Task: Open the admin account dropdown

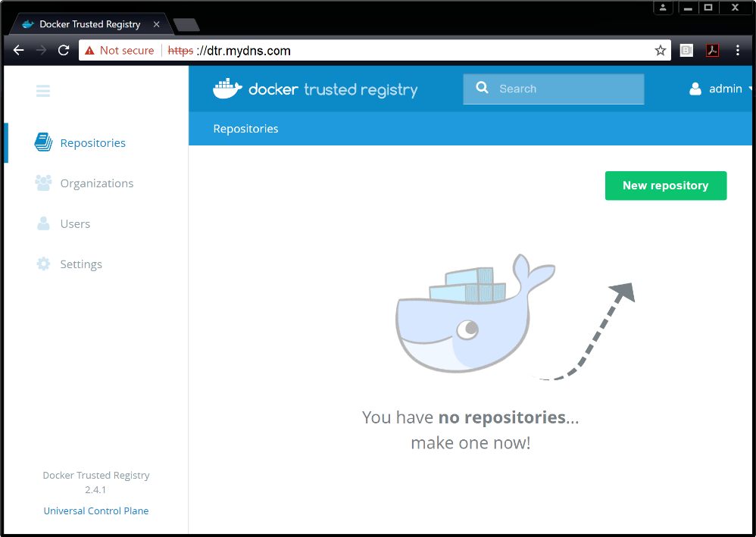Action: click(x=720, y=89)
